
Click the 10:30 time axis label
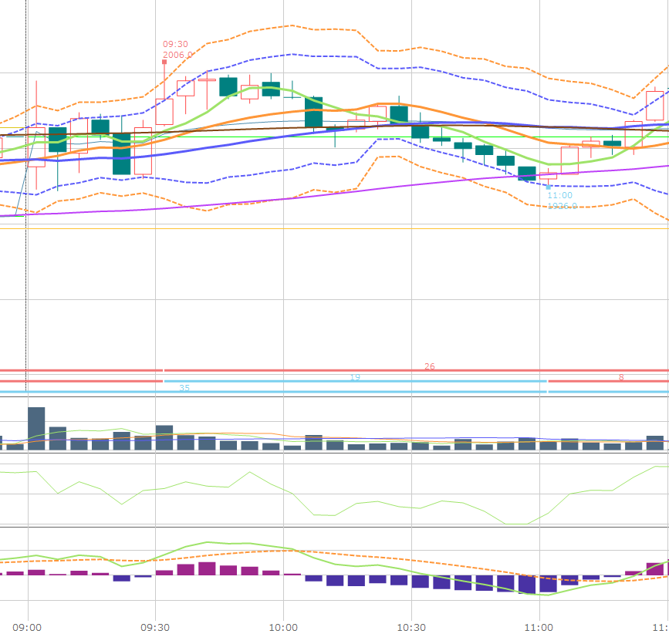click(411, 628)
